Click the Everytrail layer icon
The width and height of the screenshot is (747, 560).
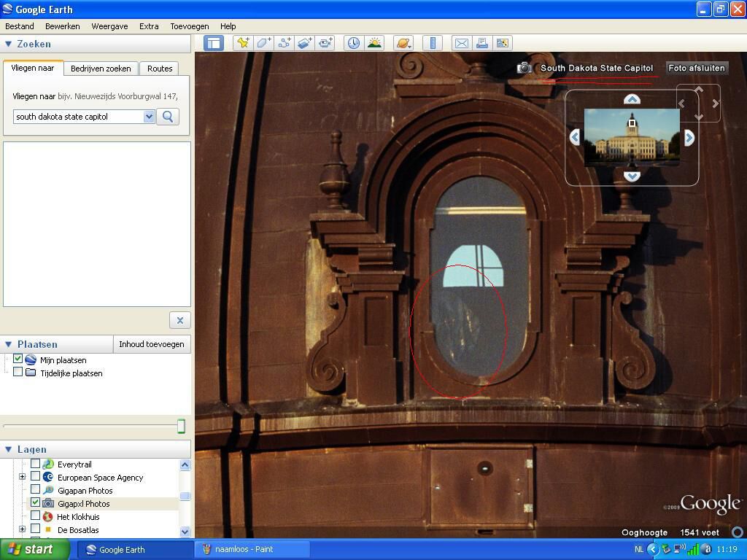click(x=48, y=464)
